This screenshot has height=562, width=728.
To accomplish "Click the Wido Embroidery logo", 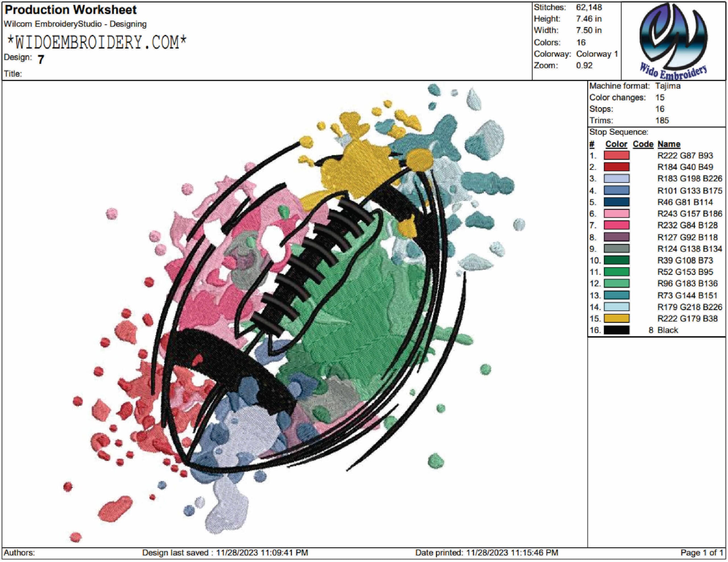I will (x=673, y=41).
